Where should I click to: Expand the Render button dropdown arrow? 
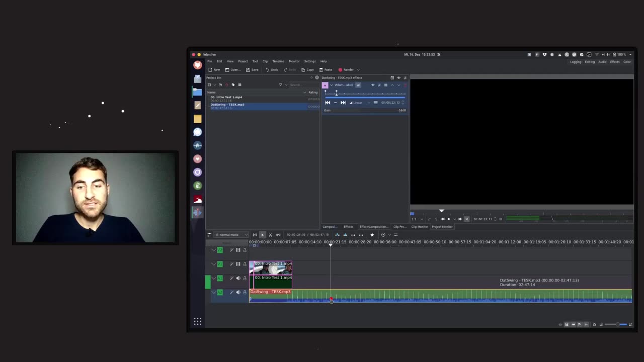(358, 69)
